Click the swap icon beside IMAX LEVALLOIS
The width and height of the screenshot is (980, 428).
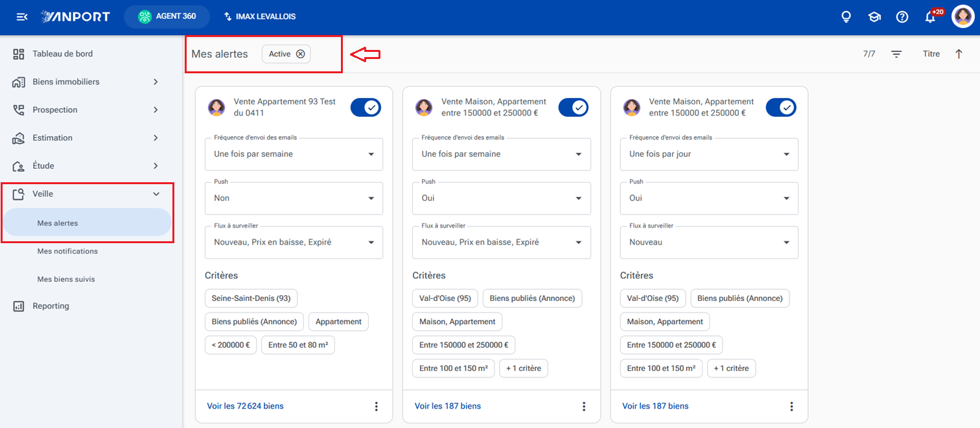(227, 16)
